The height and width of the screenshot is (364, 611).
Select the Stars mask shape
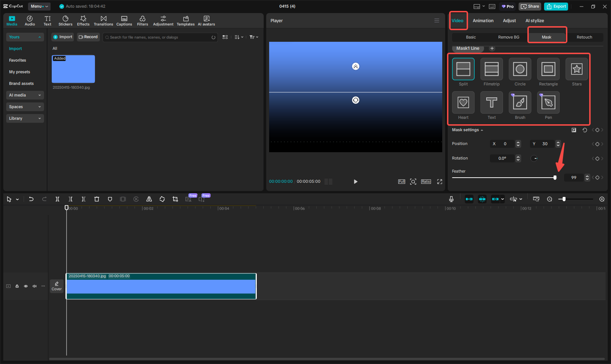(576, 69)
